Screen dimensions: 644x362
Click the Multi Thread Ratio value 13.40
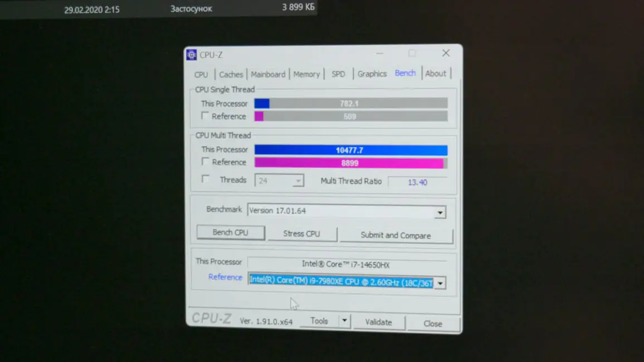click(417, 182)
